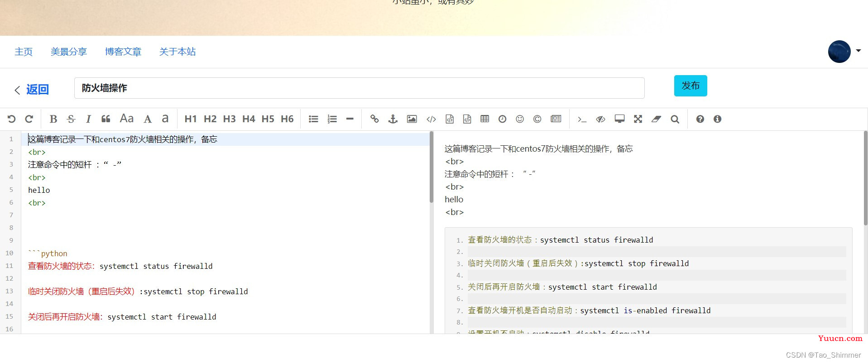The height and width of the screenshot is (363, 868).
Task: Insert an image
Action: tap(412, 119)
